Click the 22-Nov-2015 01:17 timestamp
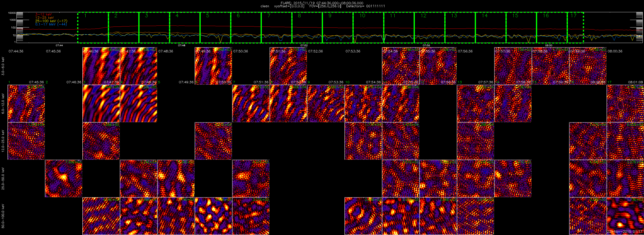The image size is (644, 235). 625,232
